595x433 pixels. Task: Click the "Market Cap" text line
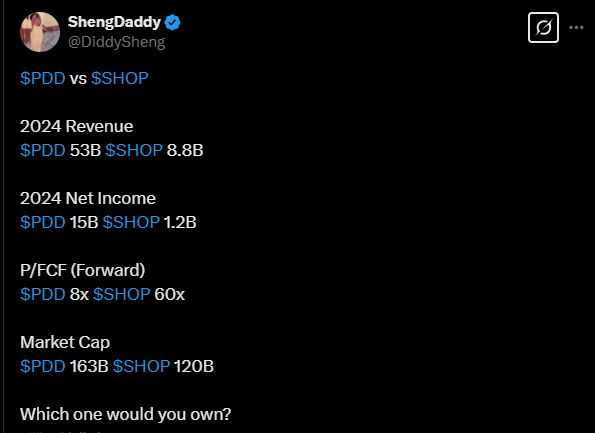[x=65, y=343]
